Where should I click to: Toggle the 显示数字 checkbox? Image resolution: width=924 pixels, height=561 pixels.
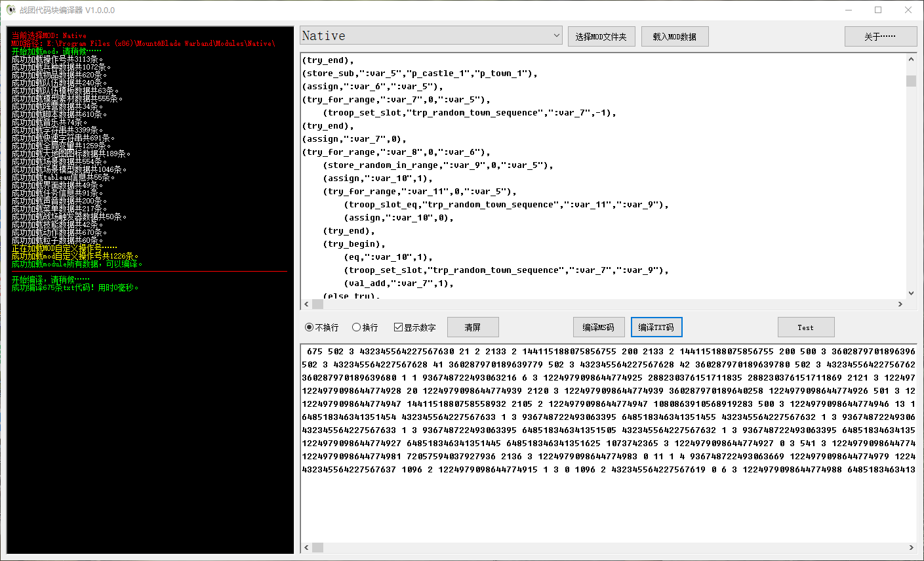click(x=415, y=327)
